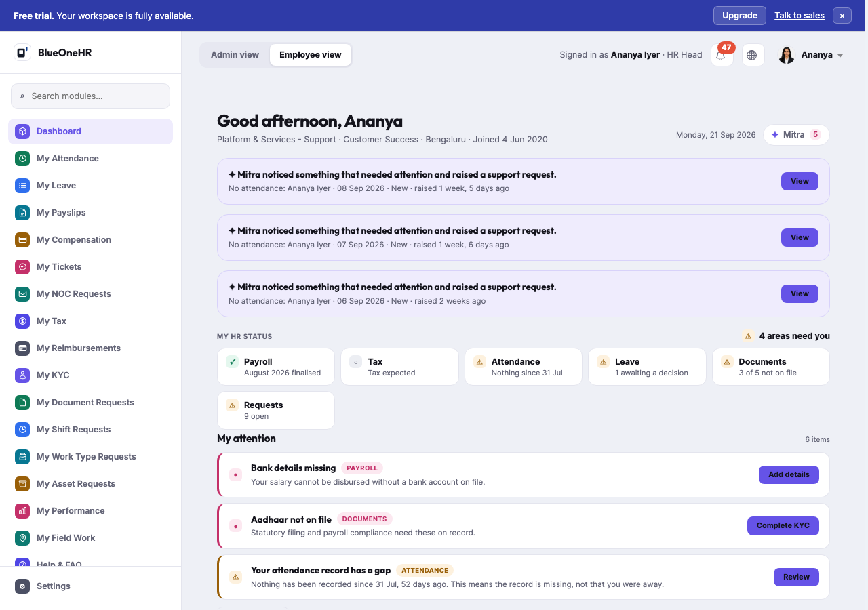The width and height of the screenshot is (868, 610).
Task: Go to My Leave page
Action: pos(90,186)
